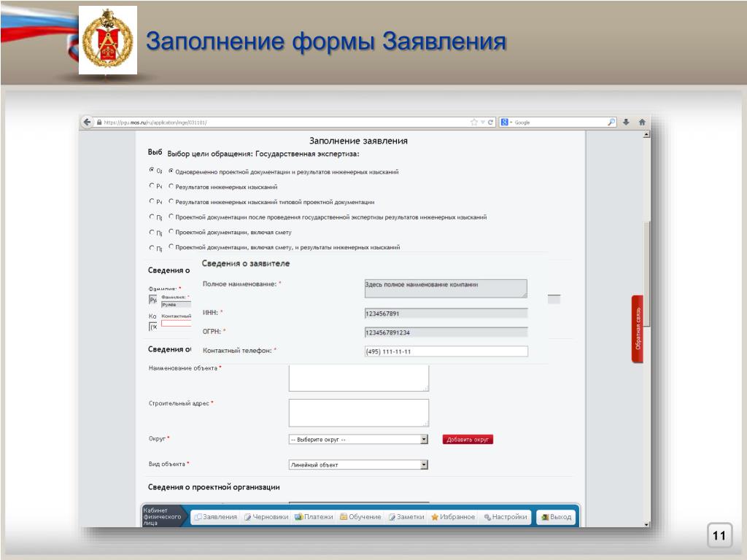Image resolution: width=747 pixels, height=560 pixels.
Task: Click the 'Строительный адрес' text area
Action: [359, 413]
